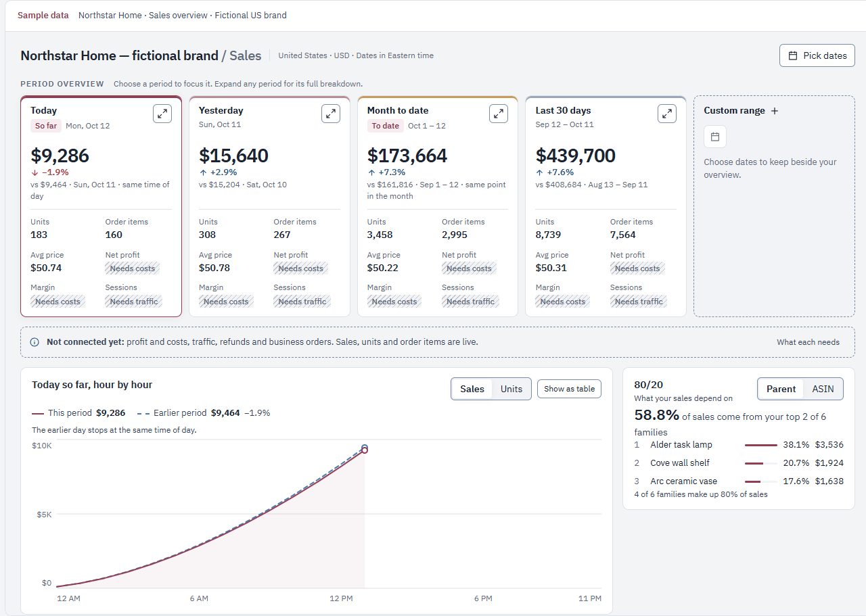Click the Earlier period legend entry
866x616 pixels.
pyautogui.click(x=203, y=412)
